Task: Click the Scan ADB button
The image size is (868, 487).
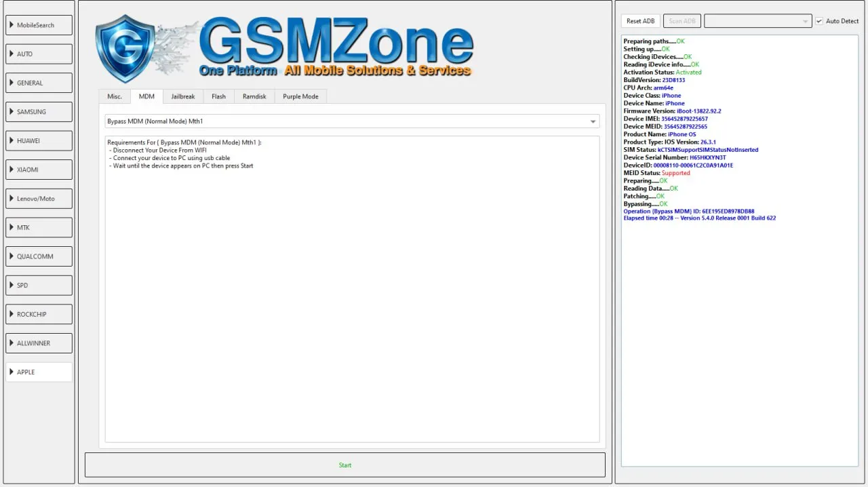Action: pyautogui.click(x=682, y=21)
